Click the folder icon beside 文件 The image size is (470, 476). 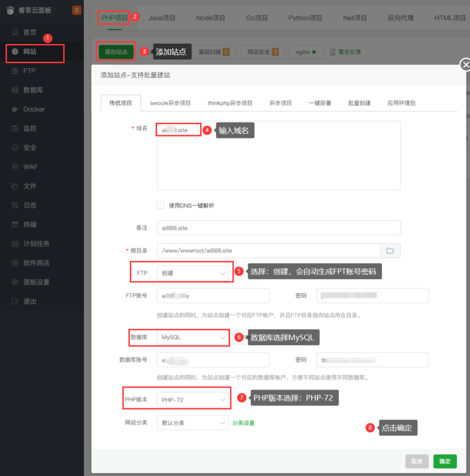tap(15, 186)
